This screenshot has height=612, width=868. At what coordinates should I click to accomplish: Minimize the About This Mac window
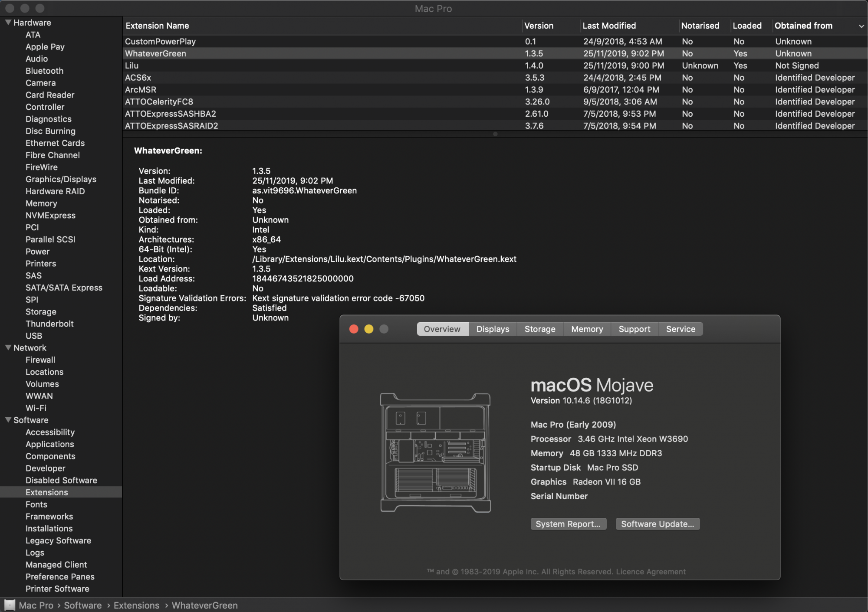coord(369,329)
